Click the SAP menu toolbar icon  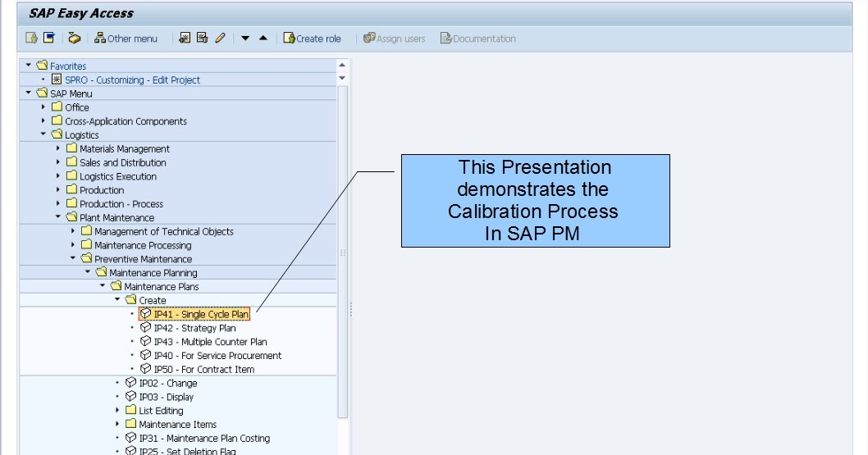pos(49,39)
